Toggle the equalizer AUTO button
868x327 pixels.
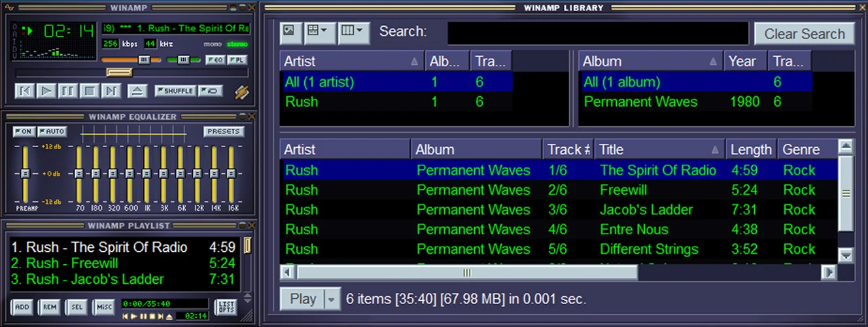52,131
